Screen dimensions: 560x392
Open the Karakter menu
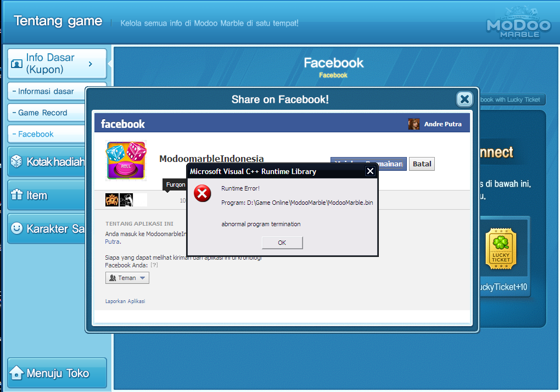coord(47,228)
